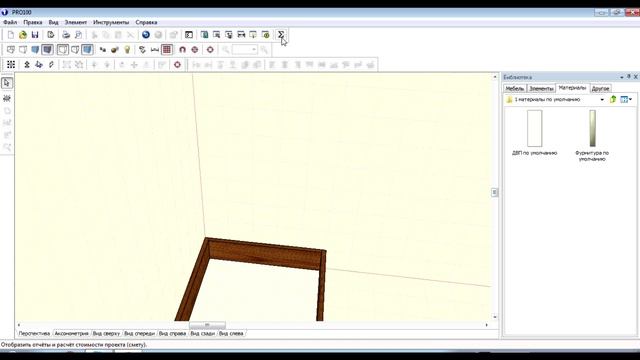
Task: Switch to the Перспектива view tab
Action: point(34,333)
